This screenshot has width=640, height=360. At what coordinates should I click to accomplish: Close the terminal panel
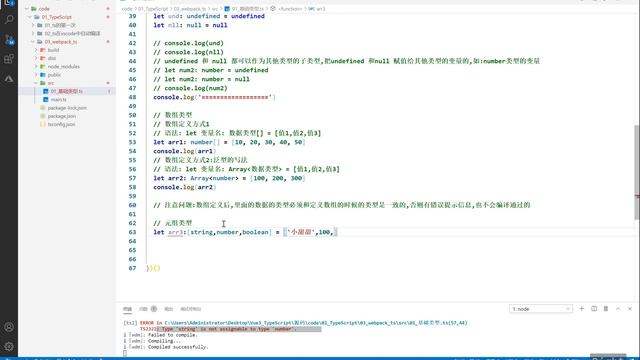pos(630,309)
